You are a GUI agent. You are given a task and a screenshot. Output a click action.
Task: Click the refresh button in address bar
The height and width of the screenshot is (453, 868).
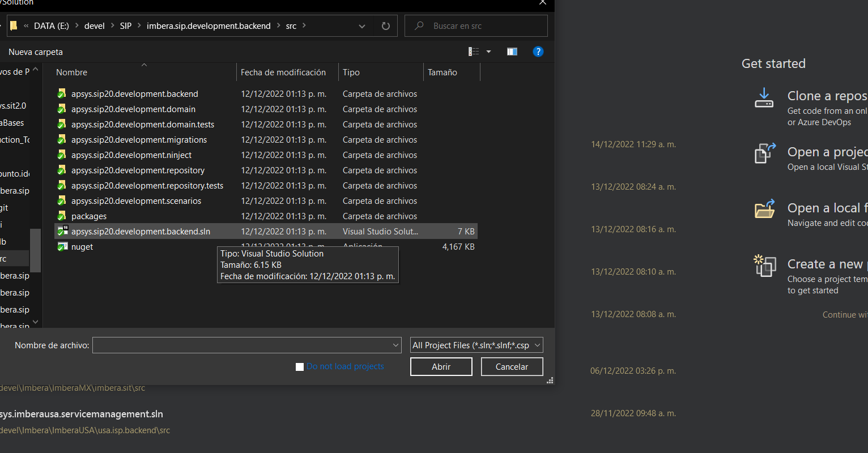coord(386,26)
